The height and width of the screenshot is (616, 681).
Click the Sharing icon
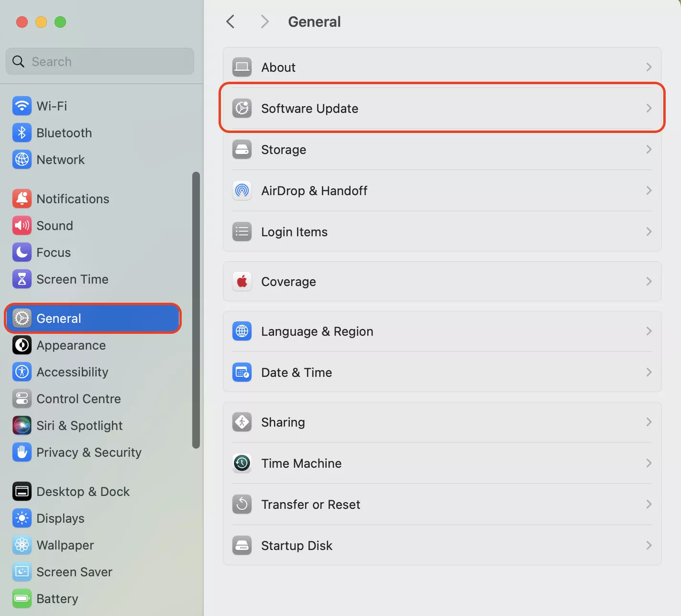[x=242, y=422]
